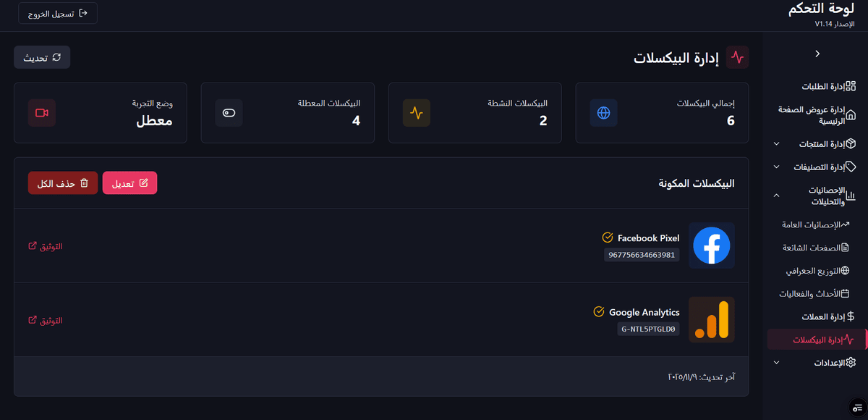868x420 pixels.
Task: Click the البيكسلات المكونة section heading
Action: pos(697,183)
